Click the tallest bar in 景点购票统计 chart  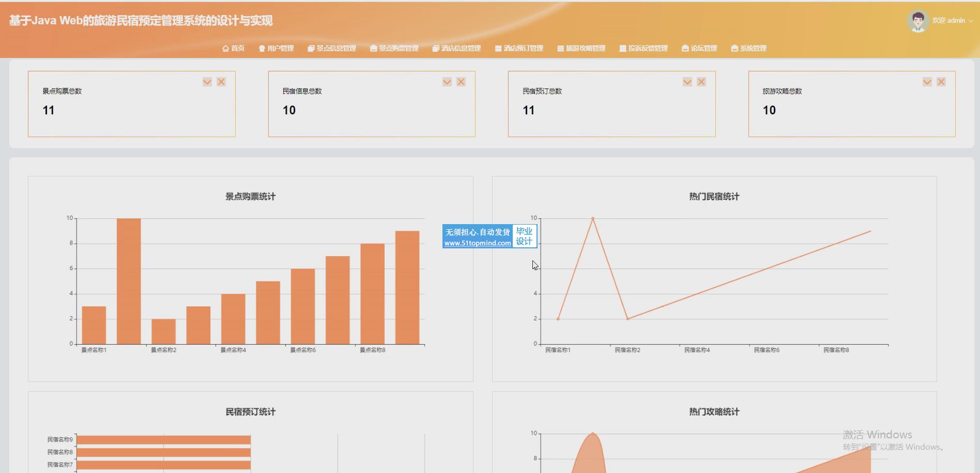point(129,281)
